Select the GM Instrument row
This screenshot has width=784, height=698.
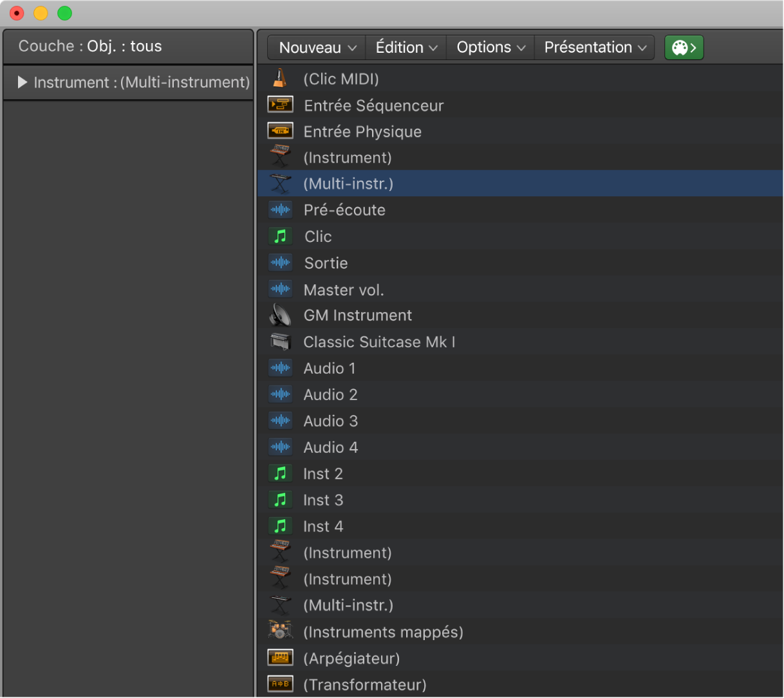click(520, 315)
